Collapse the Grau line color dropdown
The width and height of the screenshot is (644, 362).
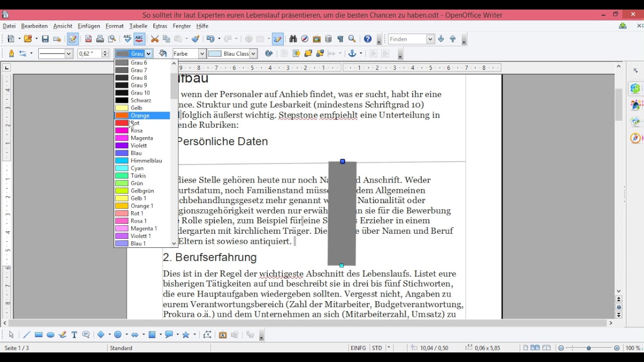[148, 53]
